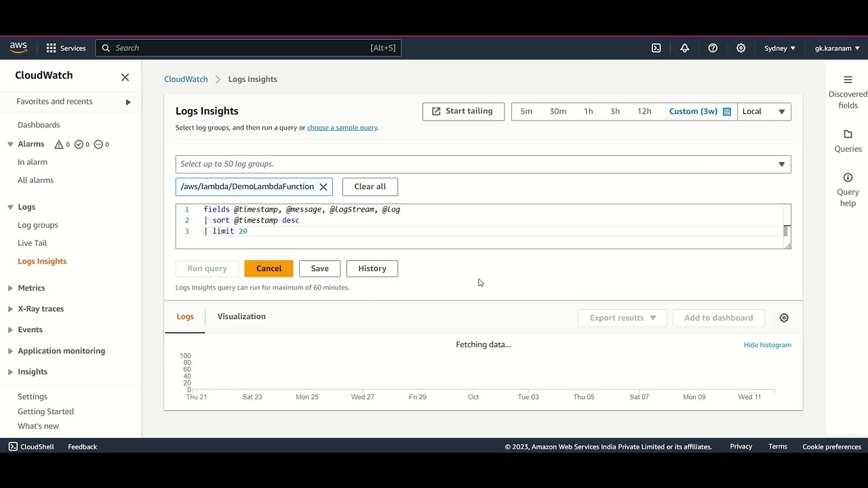Open the top bar settings gear
The width and height of the screenshot is (868, 488).
coord(741,48)
